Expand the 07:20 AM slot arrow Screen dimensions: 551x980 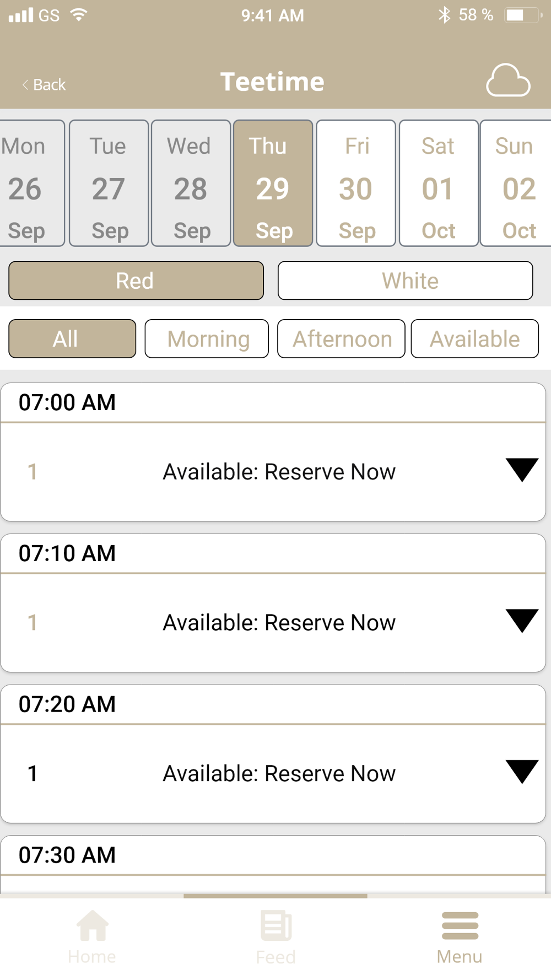[521, 772]
